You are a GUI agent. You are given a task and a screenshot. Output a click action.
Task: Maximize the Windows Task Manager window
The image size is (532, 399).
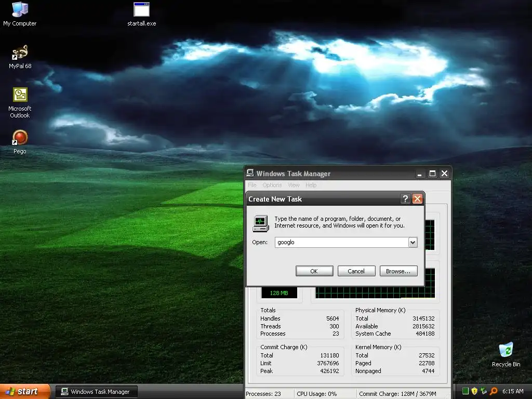click(432, 174)
